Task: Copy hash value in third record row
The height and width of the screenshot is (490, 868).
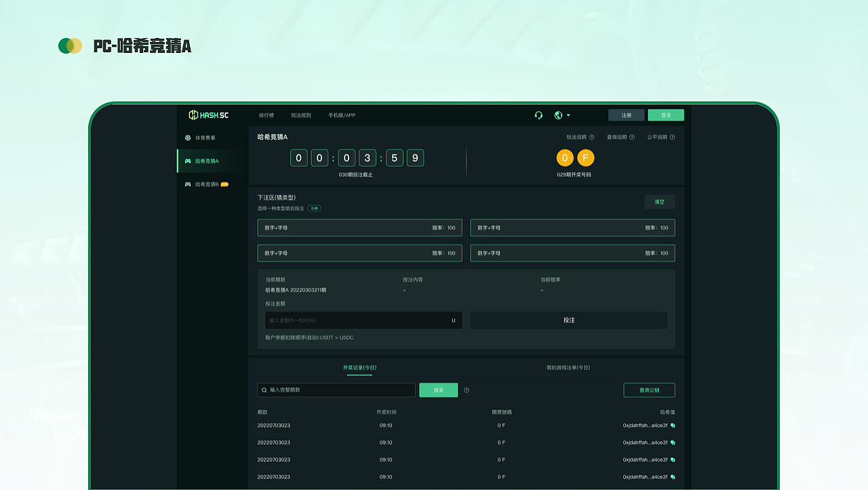Action: click(x=673, y=459)
